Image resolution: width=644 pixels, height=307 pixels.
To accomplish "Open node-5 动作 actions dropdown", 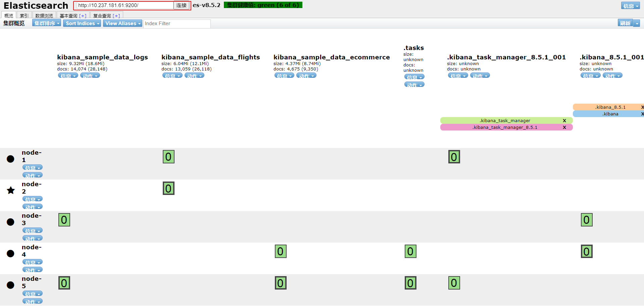I will (x=33, y=301).
